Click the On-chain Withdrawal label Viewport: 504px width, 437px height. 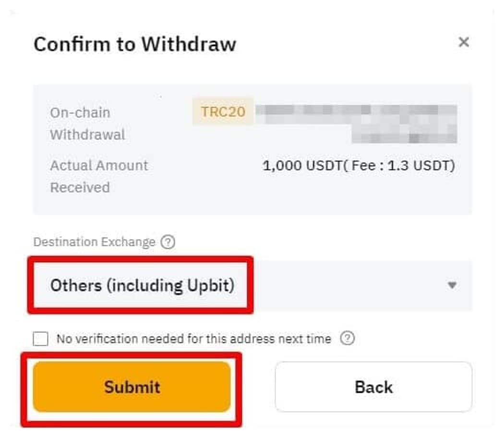tap(87, 123)
